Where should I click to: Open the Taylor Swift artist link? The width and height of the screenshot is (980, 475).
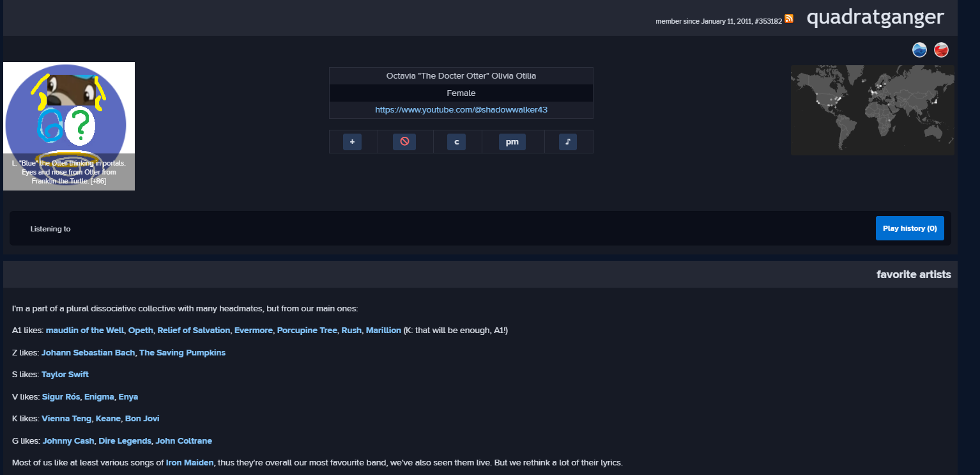[x=65, y=375]
